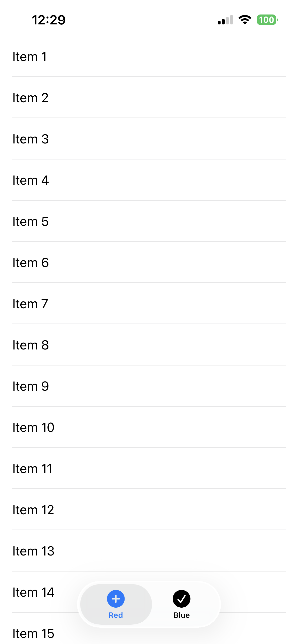Image resolution: width=298 pixels, height=644 pixels.
Task: Tap the 12:29 clock
Action: (49, 20)
